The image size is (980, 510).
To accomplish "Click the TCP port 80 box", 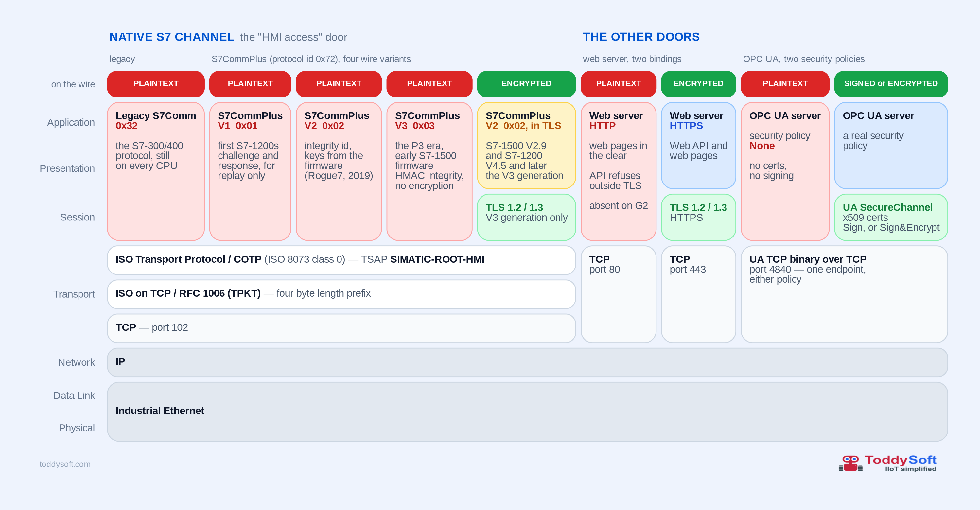I will coord(619,294).
